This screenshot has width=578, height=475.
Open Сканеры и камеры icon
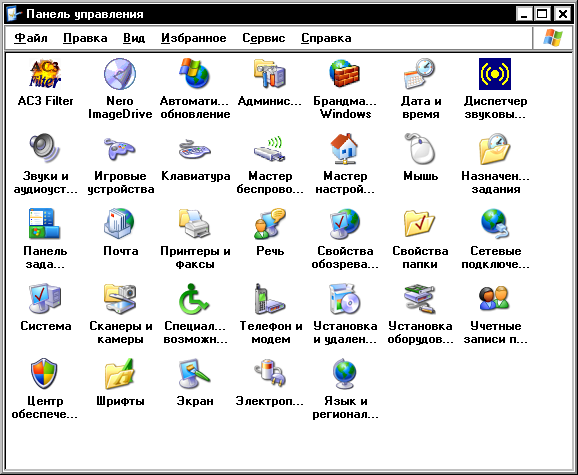pyautogui.click(x=120, y=299)
